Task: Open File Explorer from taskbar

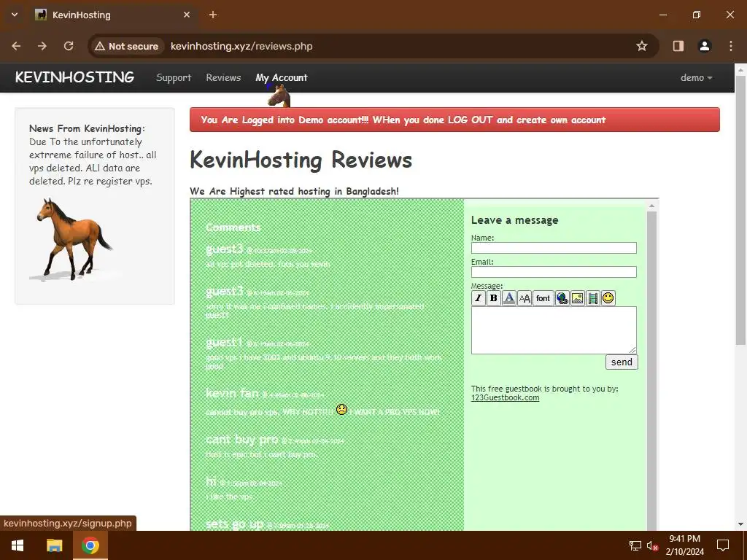Action: tap(54, 545)
